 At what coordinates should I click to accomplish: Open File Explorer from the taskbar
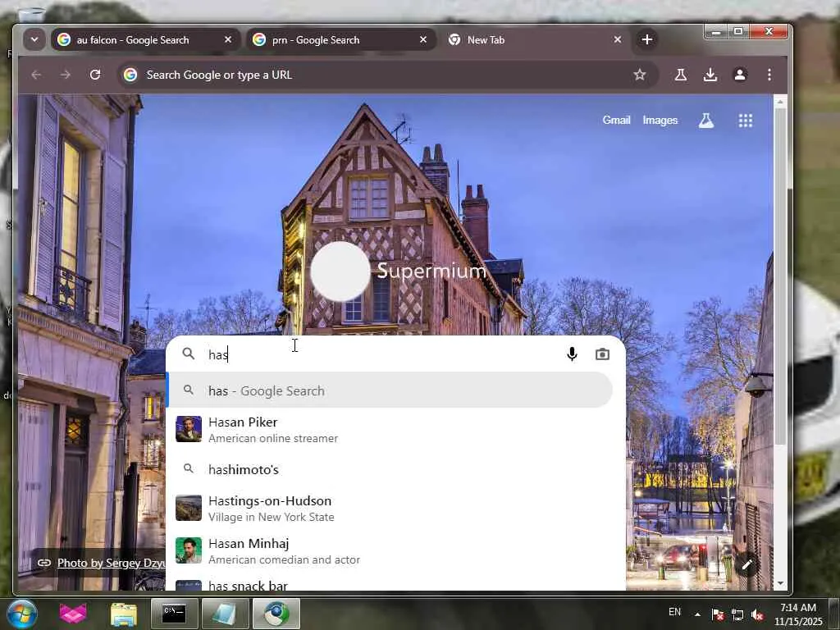pos(124,614)
